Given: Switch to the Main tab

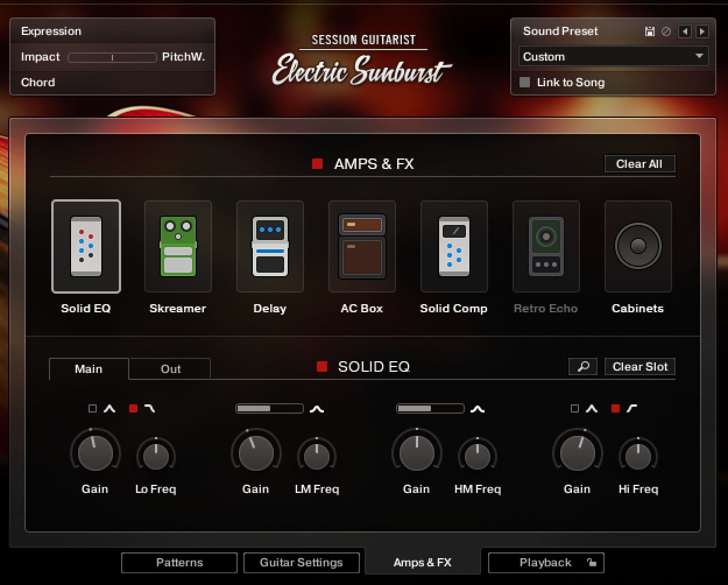Looking at the screenshot, I should (x=89, y=369).
